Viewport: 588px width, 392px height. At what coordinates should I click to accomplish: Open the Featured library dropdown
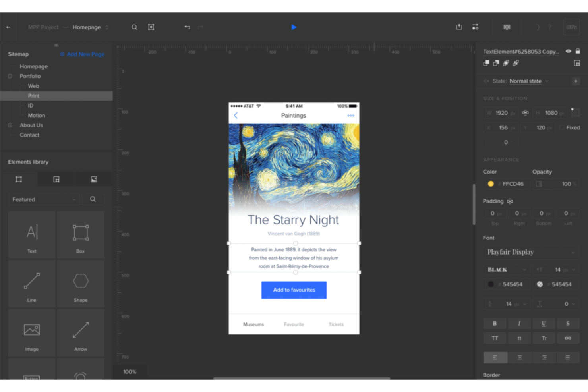[x=44, y=199]
